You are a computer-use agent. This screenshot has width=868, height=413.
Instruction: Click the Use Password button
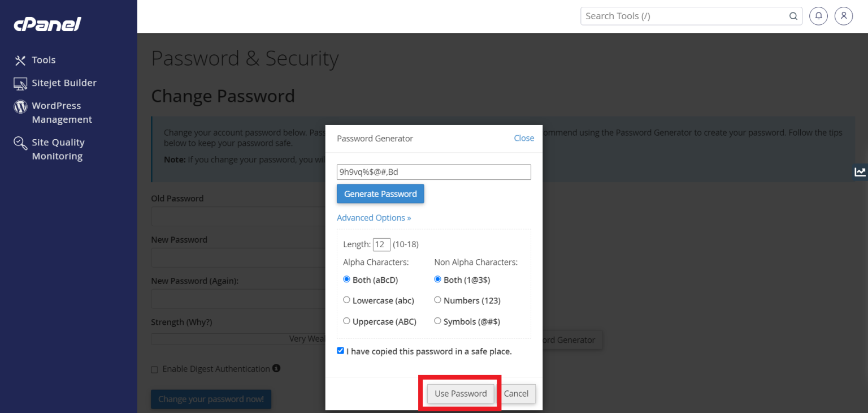pos(459,393)
